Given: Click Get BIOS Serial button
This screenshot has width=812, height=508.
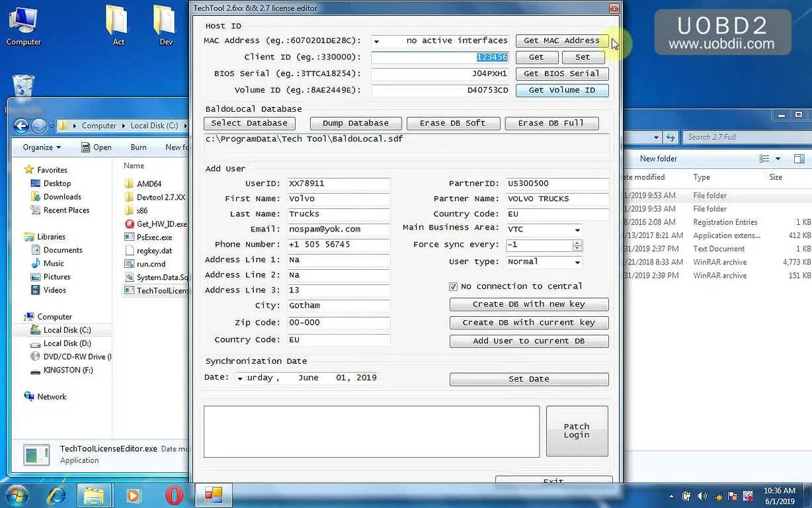Looking at the screenshot, I should [x=561, y=73].
